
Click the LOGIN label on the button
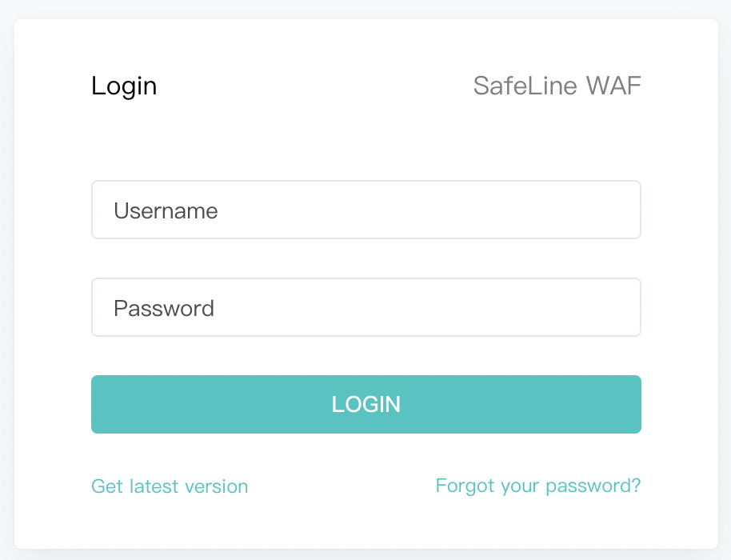pos(366,404)
